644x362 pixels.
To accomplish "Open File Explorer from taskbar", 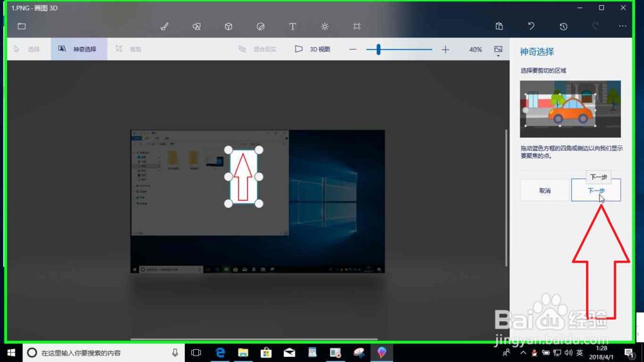I will click(243, 352).
